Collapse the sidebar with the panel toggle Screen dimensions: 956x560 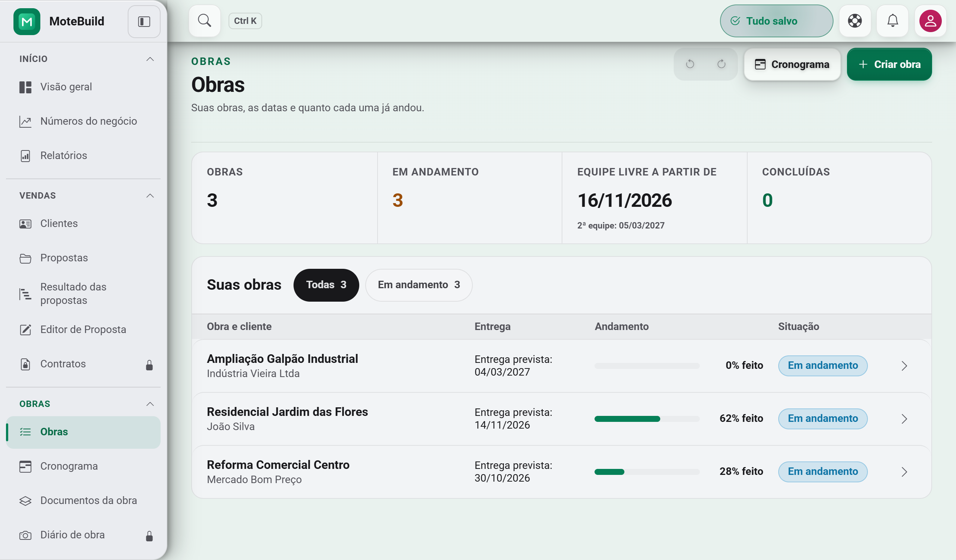click(x=144, y=21)
